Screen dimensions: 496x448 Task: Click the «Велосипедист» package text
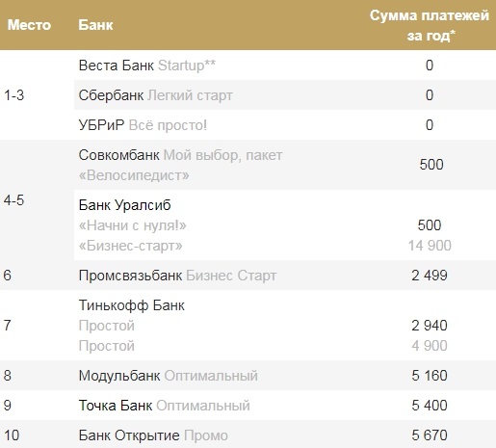point(134,175)
